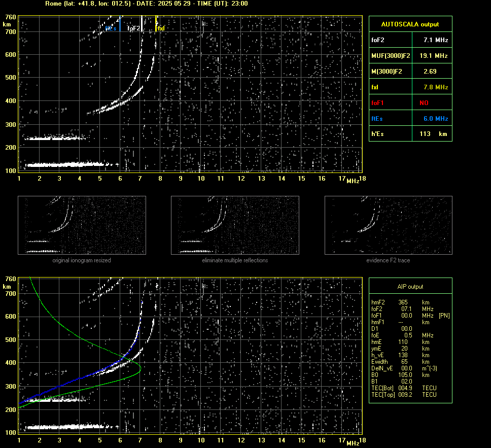Screen dimensions: 491x448
Task: Click the yellow fxI marker in the top ionogram
Action: click(156, 24)
